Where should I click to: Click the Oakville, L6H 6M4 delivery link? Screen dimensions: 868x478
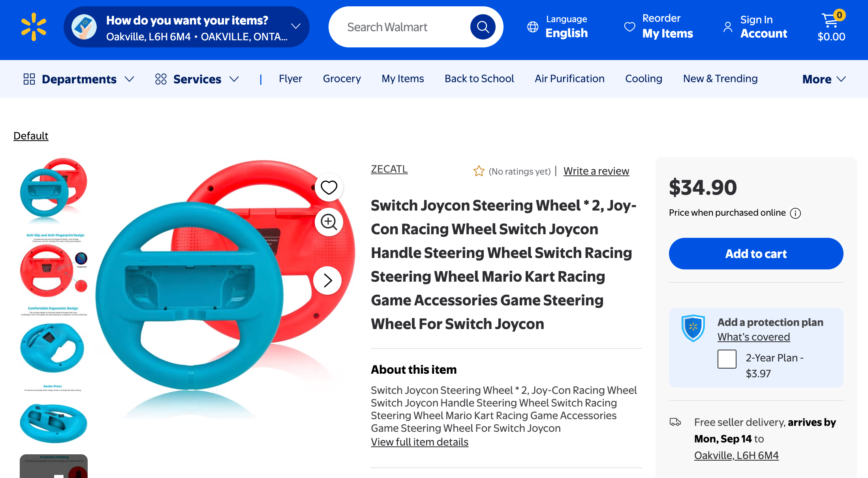click(x=736, y=455)
